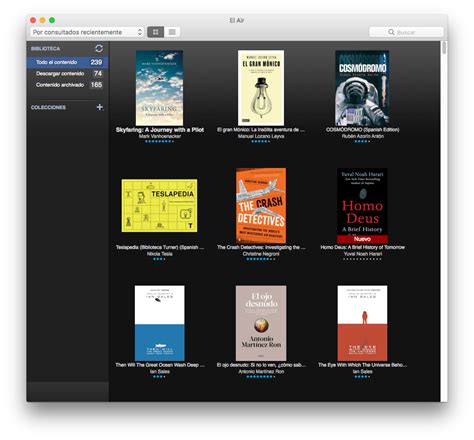Maximize the window with the green button
Image resolution: width=474 pixels, height=440 pixels.
[x=52, y=20]
